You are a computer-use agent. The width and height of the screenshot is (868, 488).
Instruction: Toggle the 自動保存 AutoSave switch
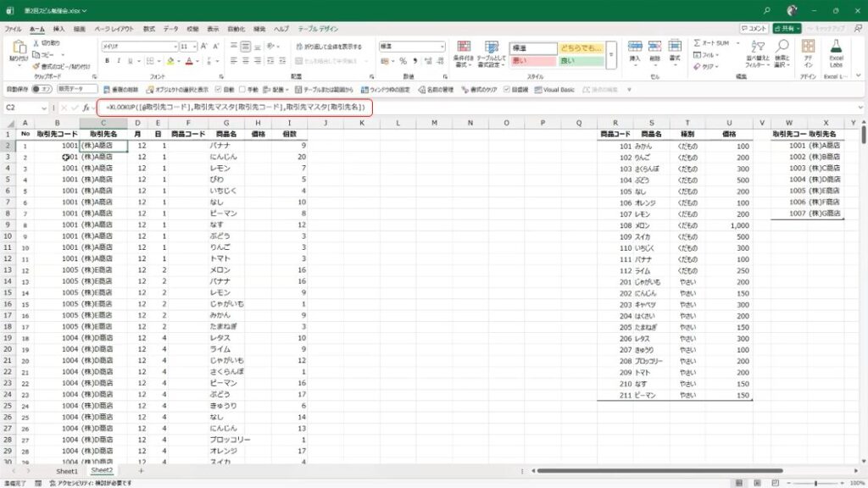[42, 89]
